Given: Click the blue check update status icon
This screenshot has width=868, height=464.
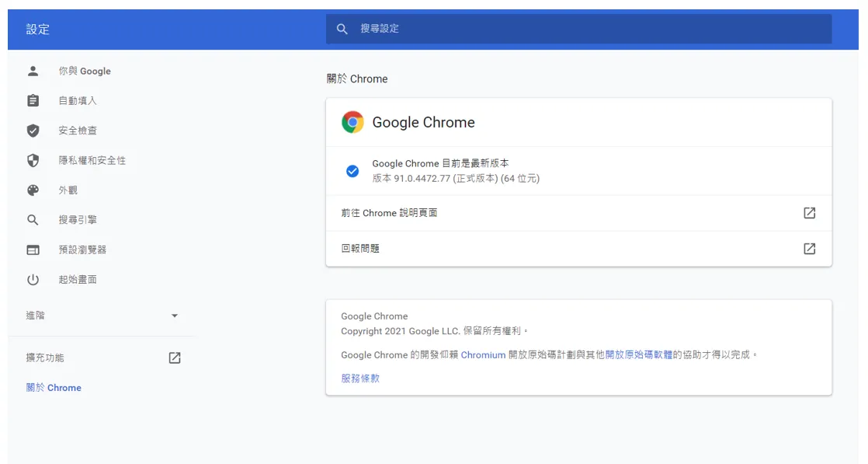Looking at the screenshot, I should [x=352, y=171].
